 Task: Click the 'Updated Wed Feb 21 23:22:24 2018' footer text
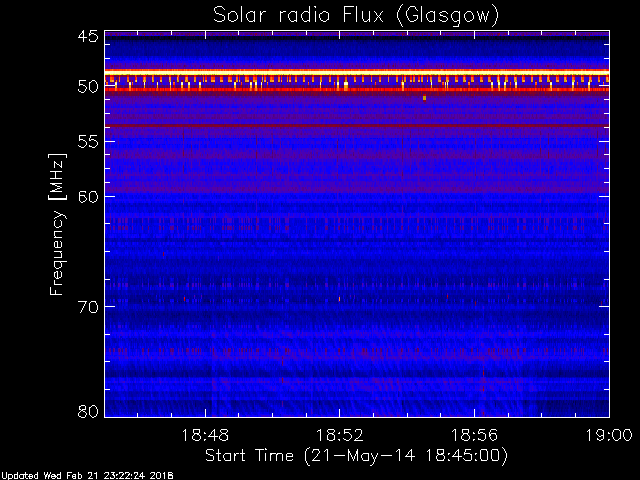(x=87, y=476)
